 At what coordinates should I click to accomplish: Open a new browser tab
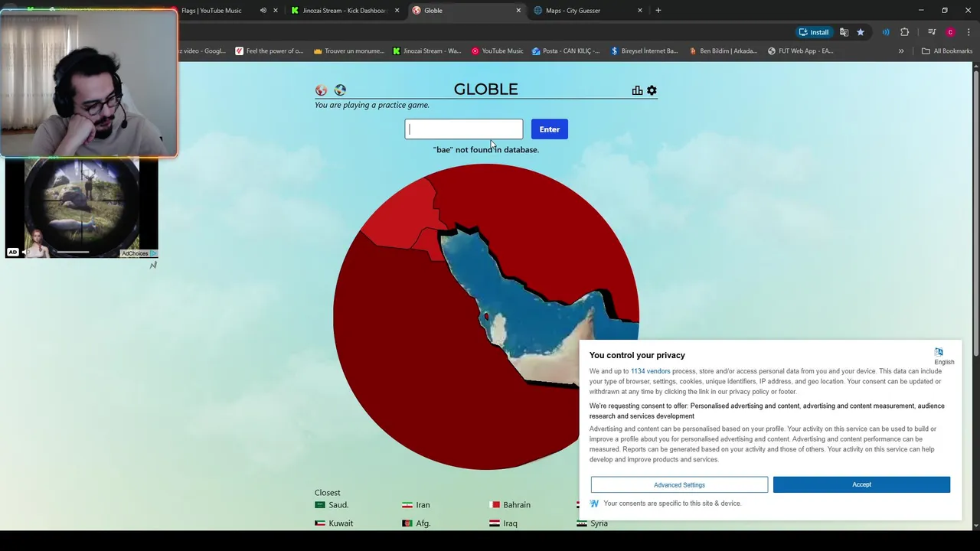point(658,11)
